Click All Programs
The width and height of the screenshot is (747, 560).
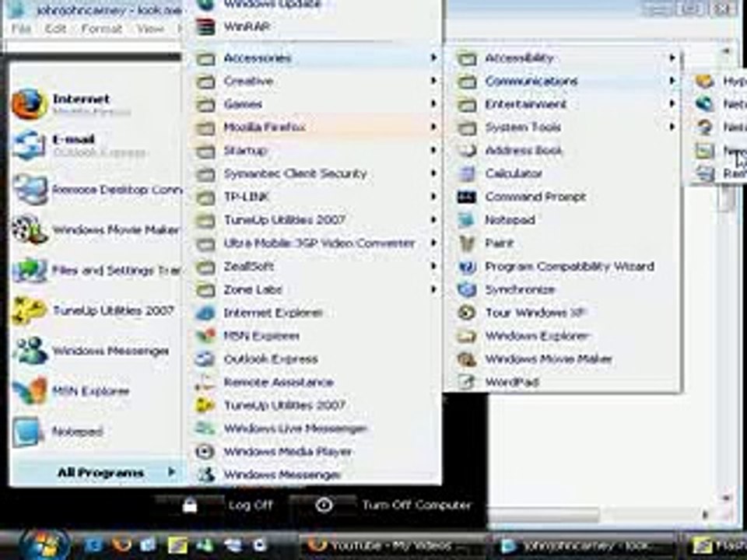98,473
